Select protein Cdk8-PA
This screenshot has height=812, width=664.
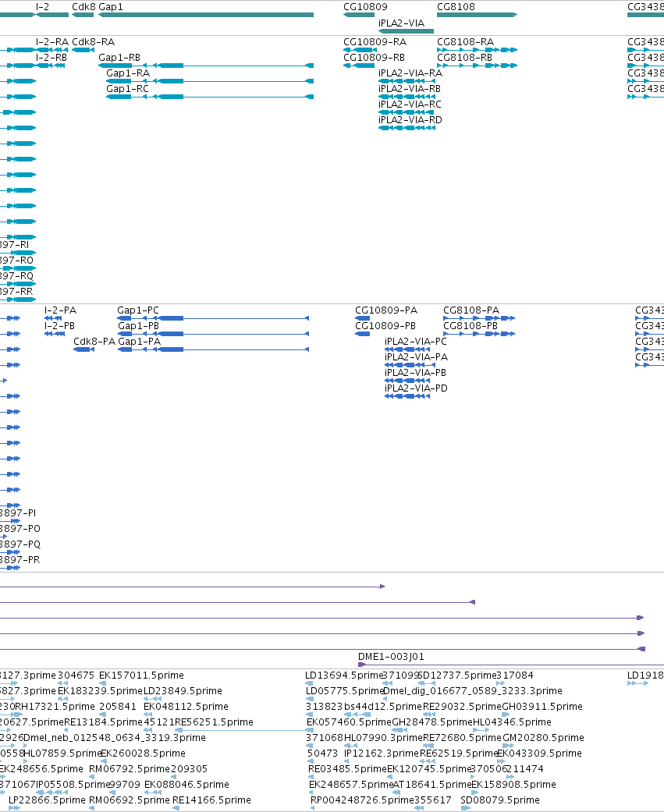(84, 349)
